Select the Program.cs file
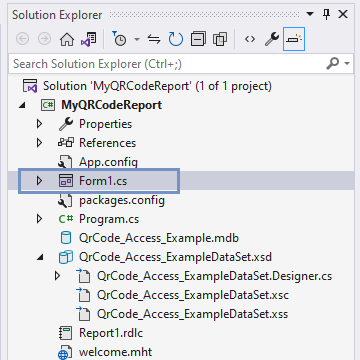This screenshot has width=360, height=360. pos(109,219)
